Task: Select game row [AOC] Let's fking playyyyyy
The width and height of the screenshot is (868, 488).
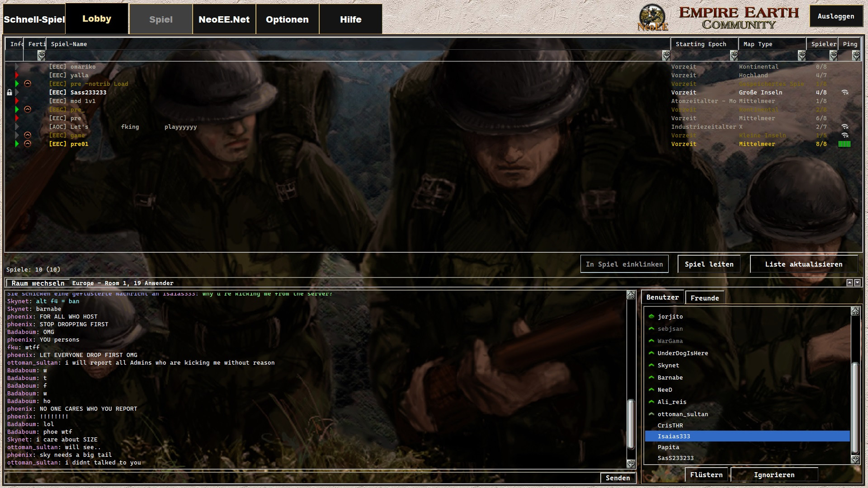Action: (x=433, y=127)
